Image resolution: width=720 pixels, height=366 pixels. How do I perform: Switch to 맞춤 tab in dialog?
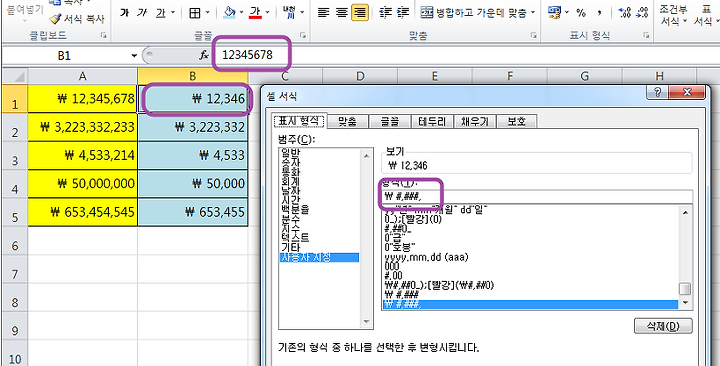(347, 121)
